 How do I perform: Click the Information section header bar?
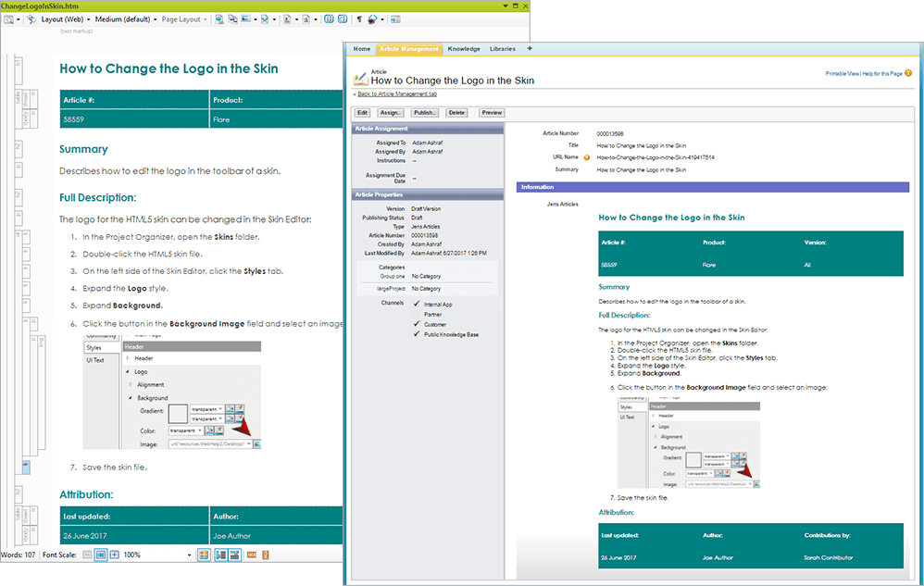pos(713,187)
